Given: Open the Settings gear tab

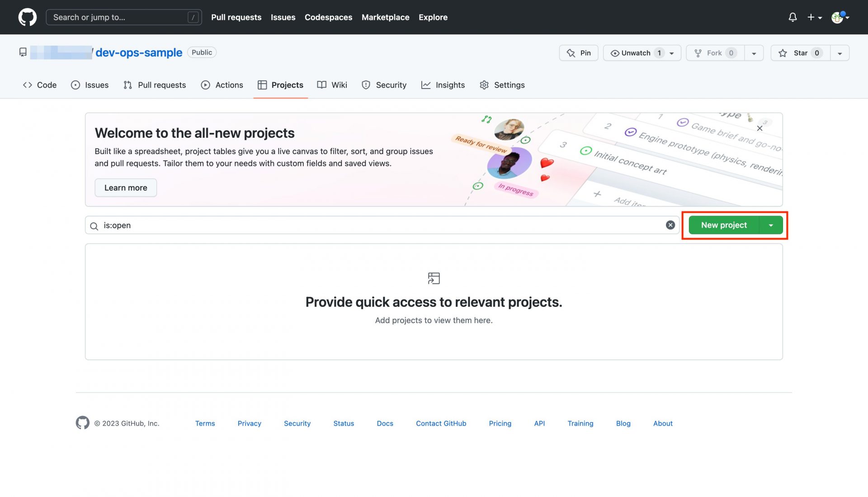Looking at the screenshot, I should [x=502, y=85].
